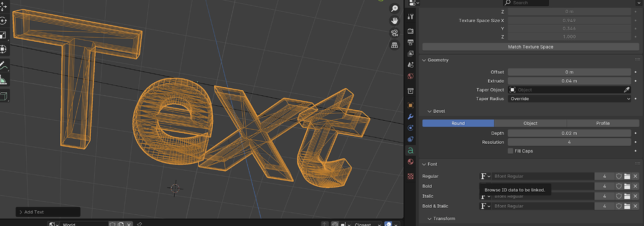The image size is (644, 226).
Task: Click the Match Texture Space button
Action: [530, 47]
